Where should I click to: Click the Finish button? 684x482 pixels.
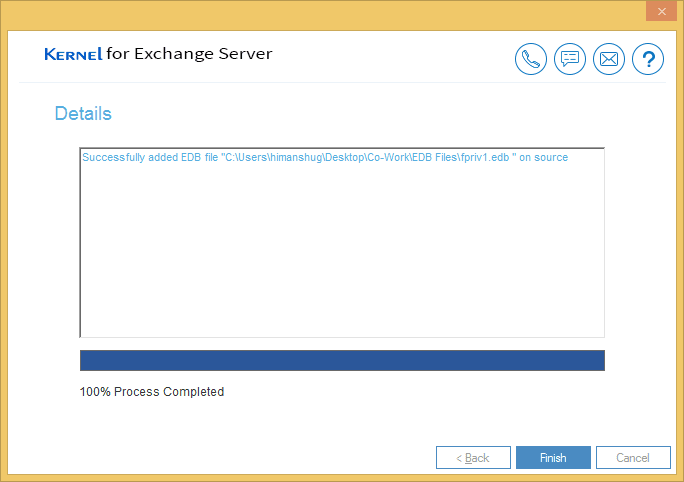553,458
